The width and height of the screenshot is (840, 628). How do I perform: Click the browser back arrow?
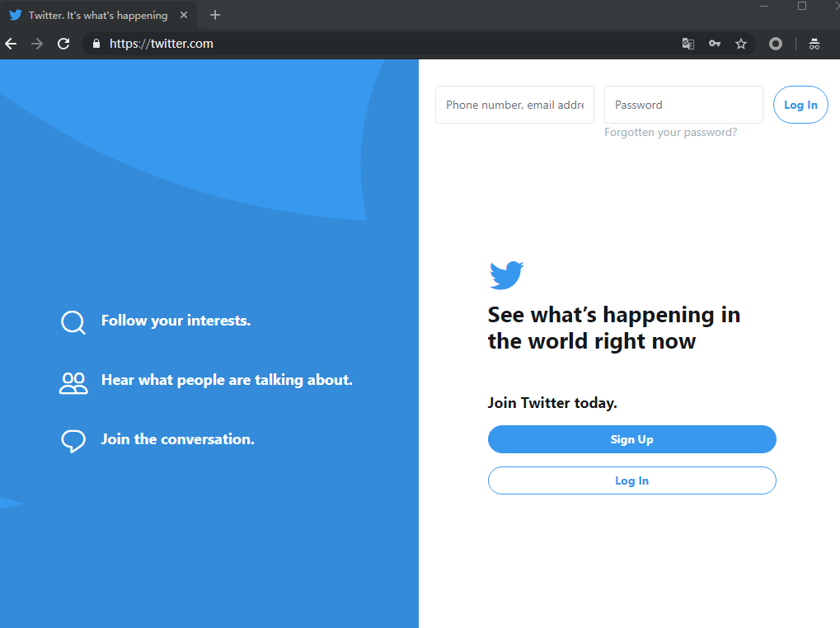[x=11, y=44]
